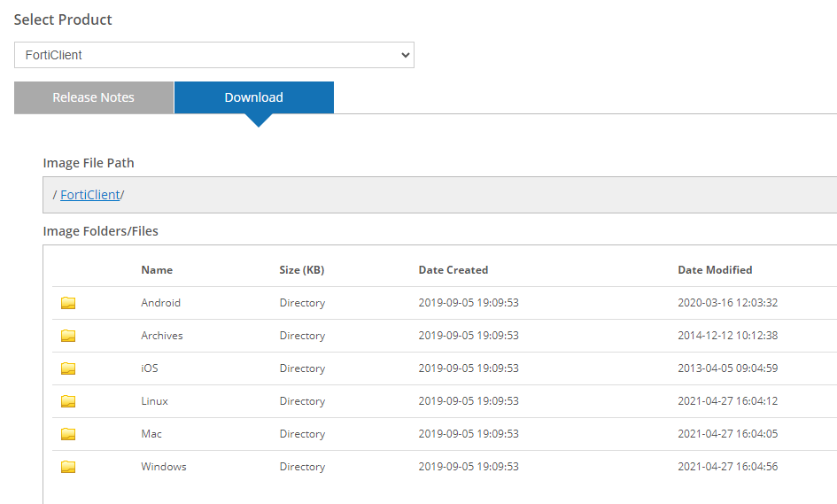Image resolution: width=837 pixels, height=504 pixels.
Task: Open the Android folder icon
Action: pos(68,303)
